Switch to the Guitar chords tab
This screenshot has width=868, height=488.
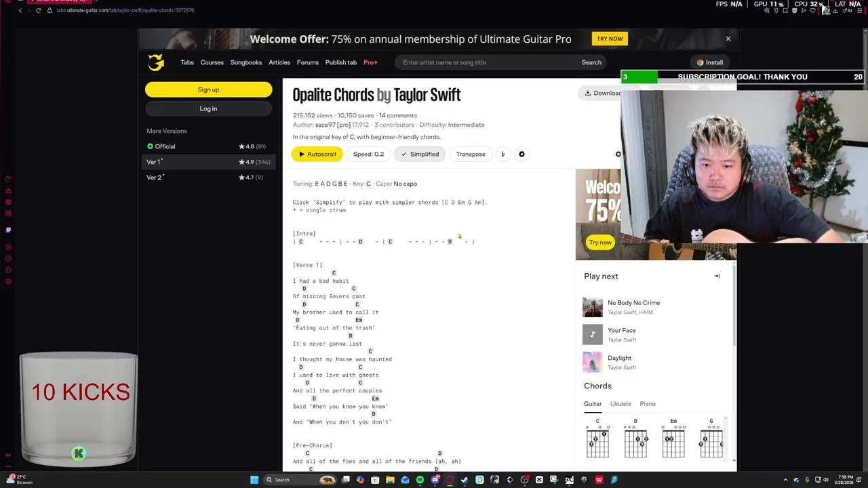593,404
